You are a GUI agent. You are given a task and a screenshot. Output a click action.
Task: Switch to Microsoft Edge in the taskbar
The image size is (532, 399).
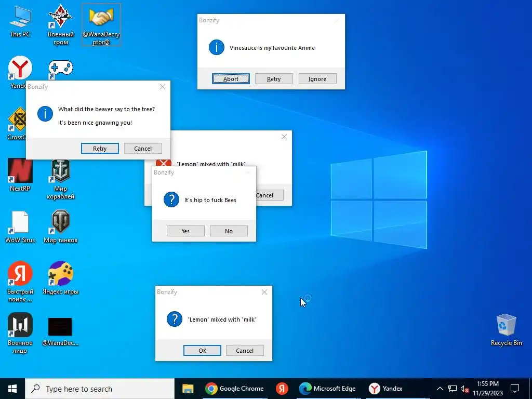coord(328,389)
